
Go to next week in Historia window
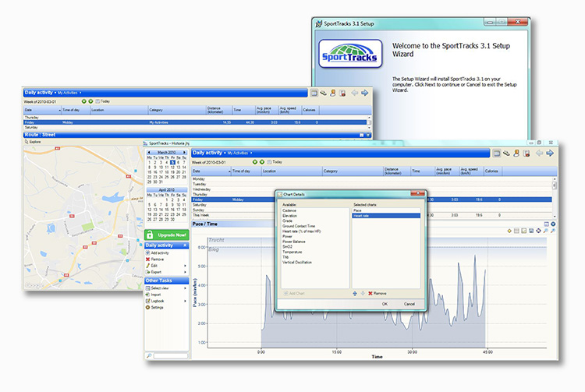(x=262, y=162)
